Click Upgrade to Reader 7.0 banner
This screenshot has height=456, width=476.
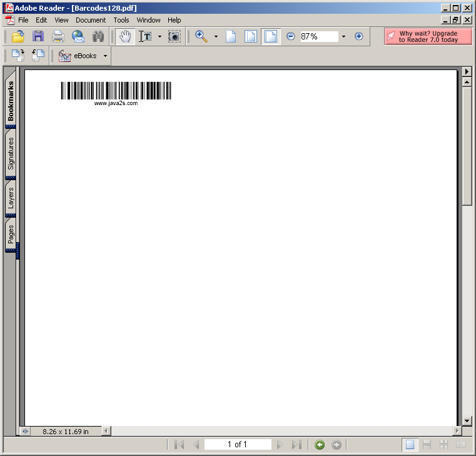(x=428, y=36)
